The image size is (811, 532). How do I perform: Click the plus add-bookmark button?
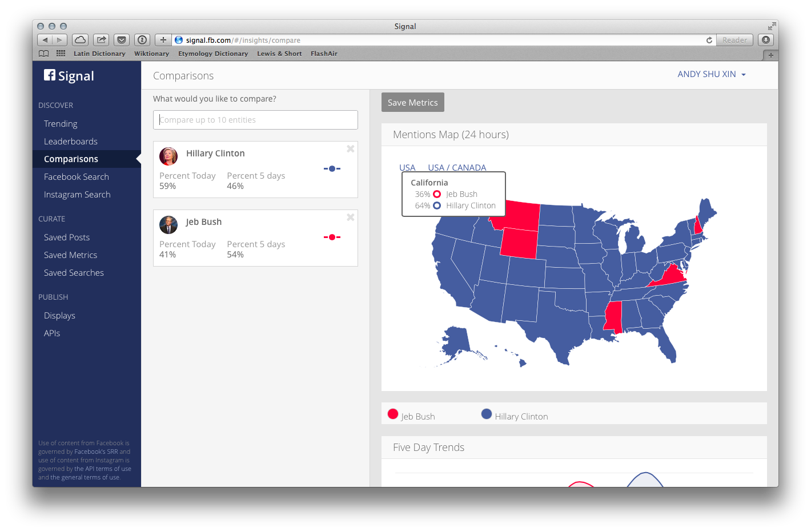pyautogui.click(x=163, y=40)
